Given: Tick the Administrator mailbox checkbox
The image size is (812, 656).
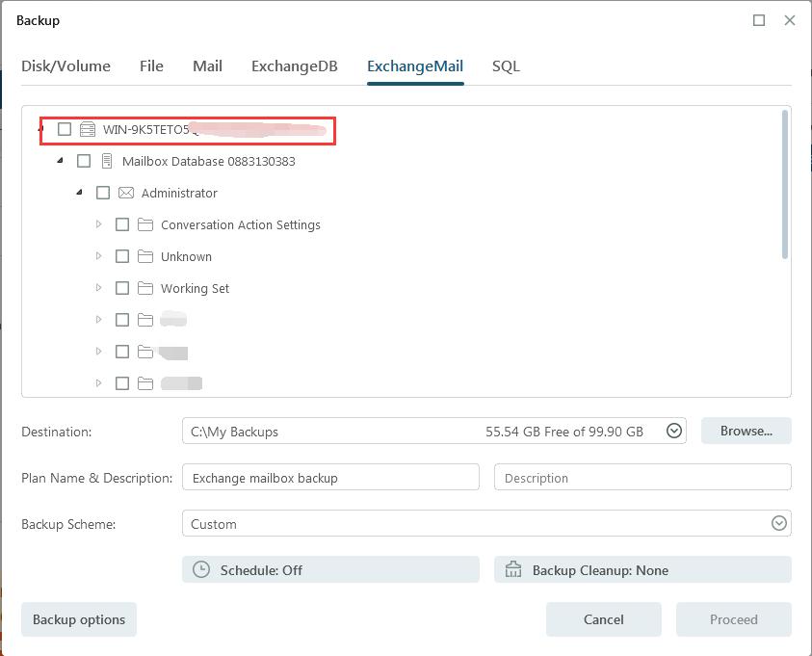Looking at the screenshot, I should (103, 193).
